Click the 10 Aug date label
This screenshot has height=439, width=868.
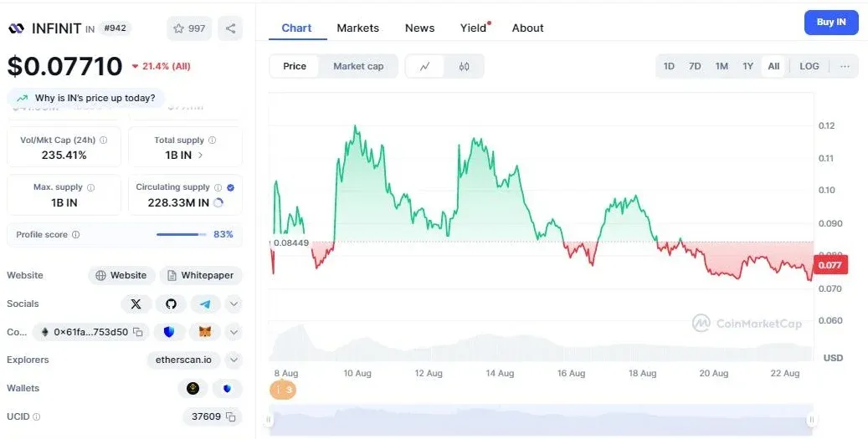tap(357, 373)
